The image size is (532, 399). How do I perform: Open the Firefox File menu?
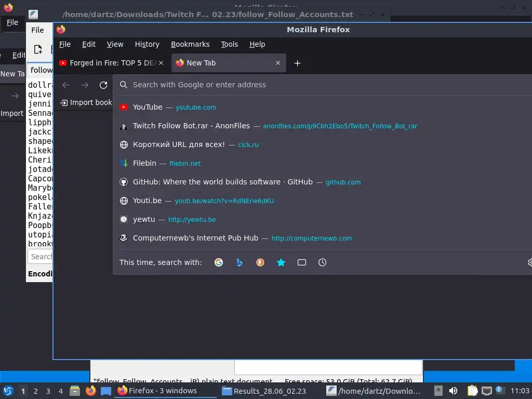pos(65,44)
